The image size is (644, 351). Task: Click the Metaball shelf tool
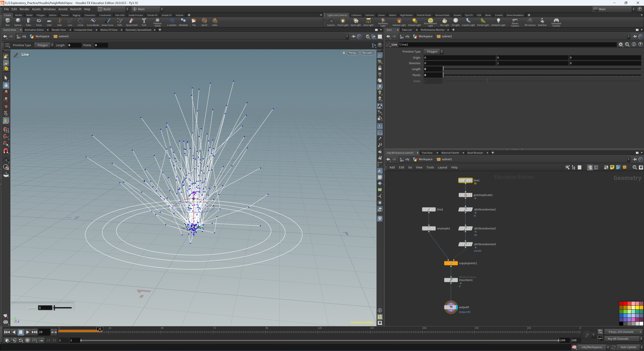183,22
